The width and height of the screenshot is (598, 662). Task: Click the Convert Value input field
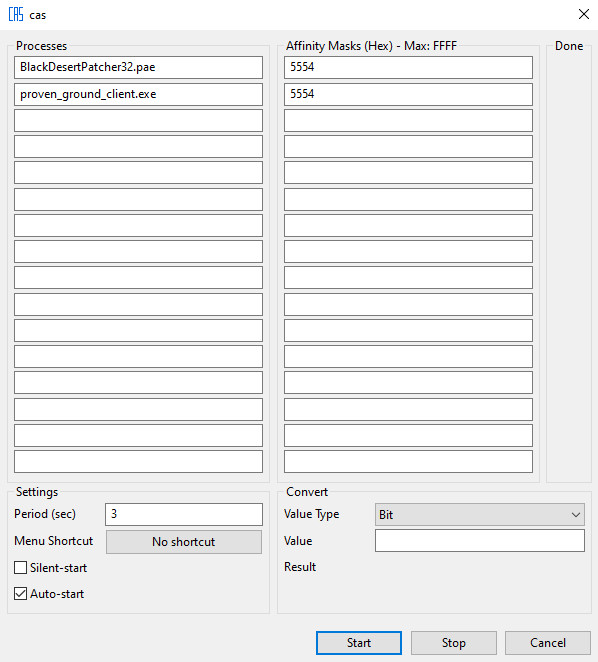click(x=480, y=540)
